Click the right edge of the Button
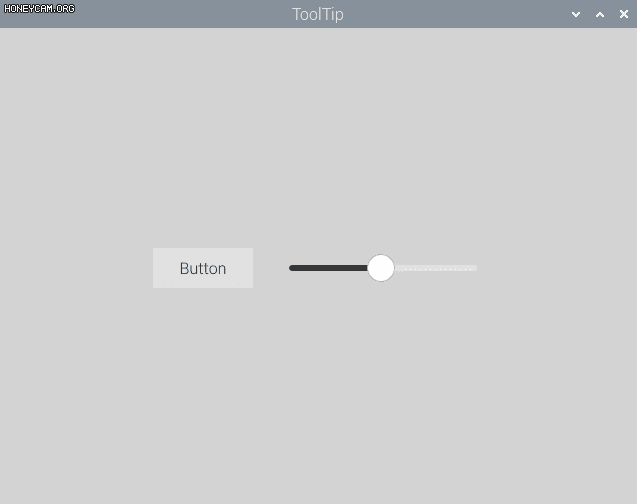Viewport: 637px width, 504px height. [252, 268]
